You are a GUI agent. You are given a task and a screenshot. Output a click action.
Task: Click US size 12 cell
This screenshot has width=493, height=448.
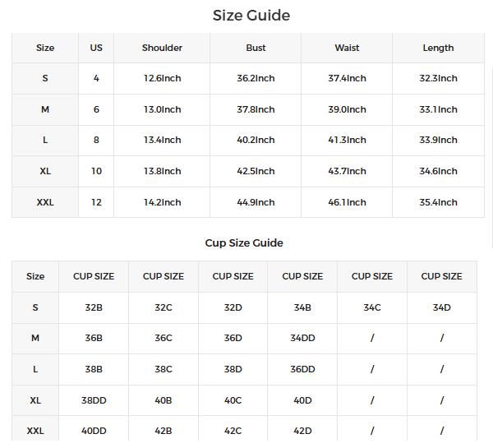point(96,202)
